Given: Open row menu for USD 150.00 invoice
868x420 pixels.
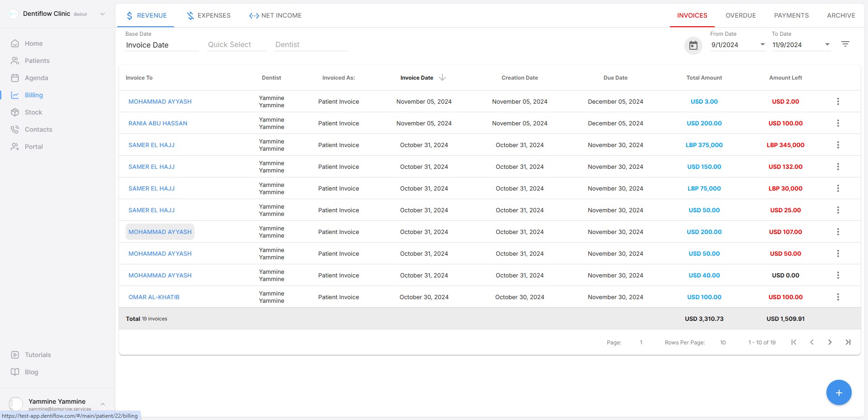Looking at the screenshot, I should pyautogui.click(x=838, y=167).
